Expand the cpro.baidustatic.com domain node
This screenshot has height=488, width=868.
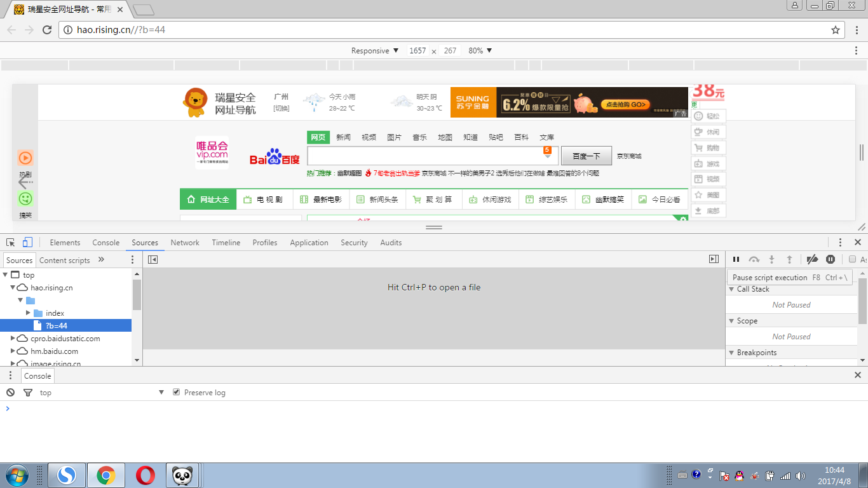(13, 338)
